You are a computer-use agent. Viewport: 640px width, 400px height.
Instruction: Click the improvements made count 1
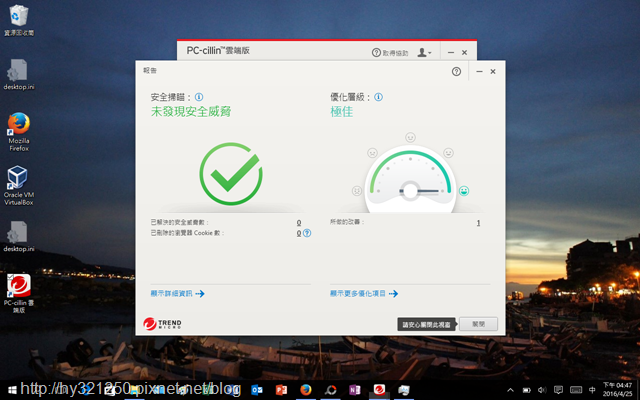click(478, 223)
